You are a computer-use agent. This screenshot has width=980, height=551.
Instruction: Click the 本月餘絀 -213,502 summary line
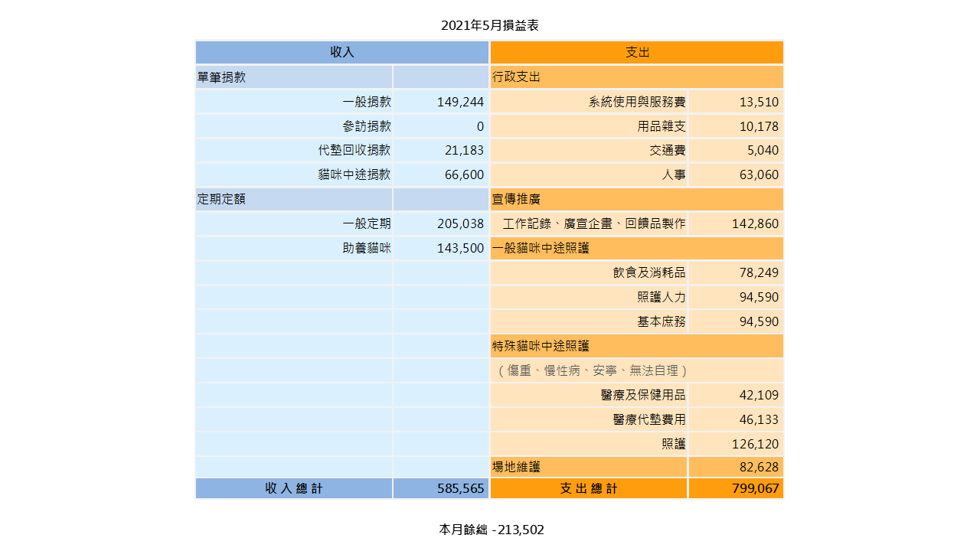coord(492,530)
